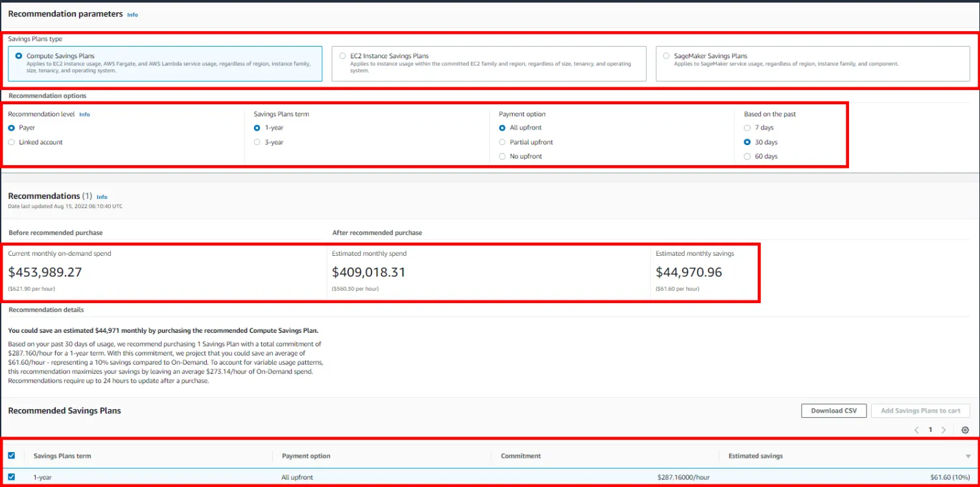This screenshot has width=980, height=487.
Task: Click the previous page chevron
Action: 916,429
